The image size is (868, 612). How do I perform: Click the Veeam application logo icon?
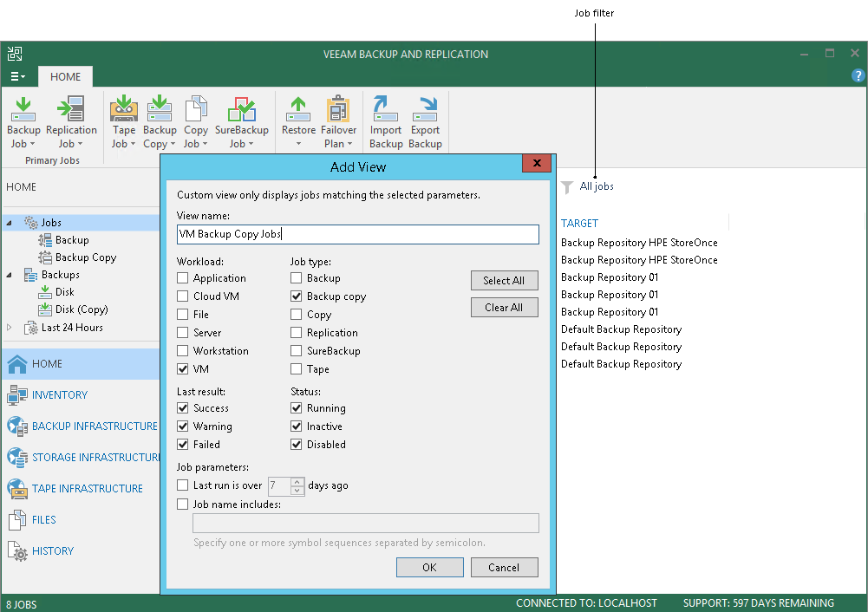coord(15,54)
